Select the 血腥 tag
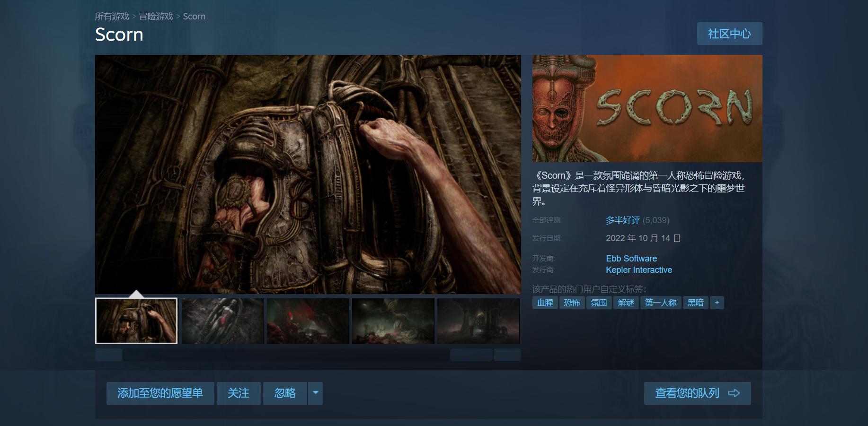Screen dimensions: 868x426 (545, 303)
